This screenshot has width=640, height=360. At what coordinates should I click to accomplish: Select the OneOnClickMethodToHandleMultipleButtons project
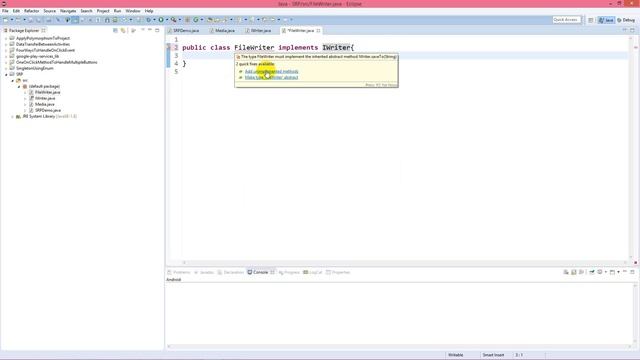[56, 62]
